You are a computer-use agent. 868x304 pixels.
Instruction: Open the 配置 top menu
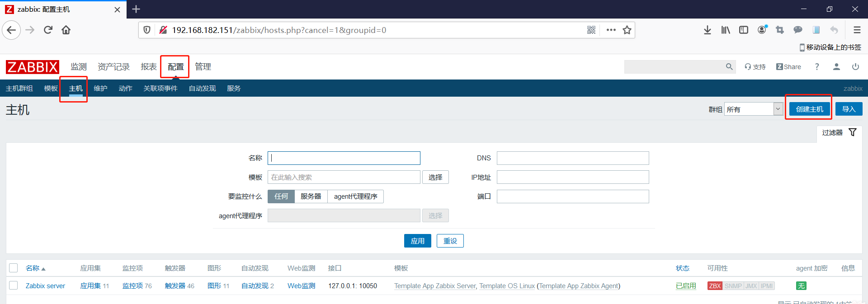176,67
